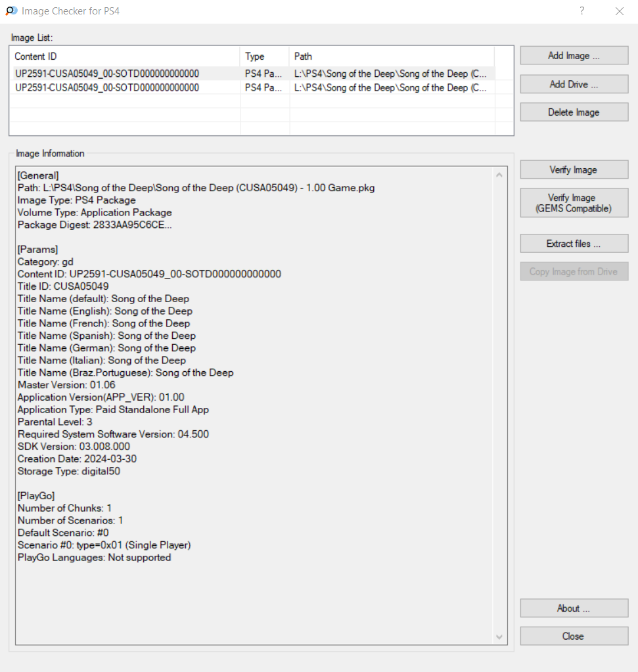The width and height of the screenshot is (638, 672).
Task: Click the Title Name (Spanish) line
Action: click(x=106, y=336)
